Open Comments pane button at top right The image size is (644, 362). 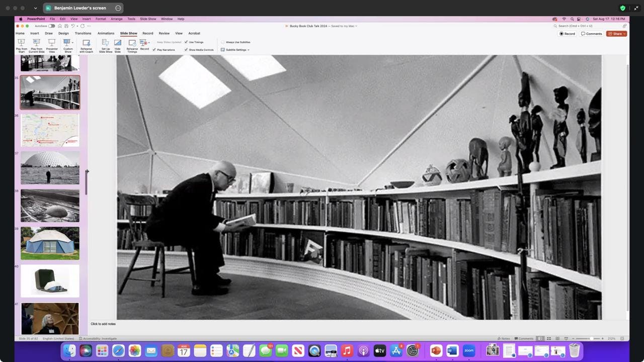591,34
